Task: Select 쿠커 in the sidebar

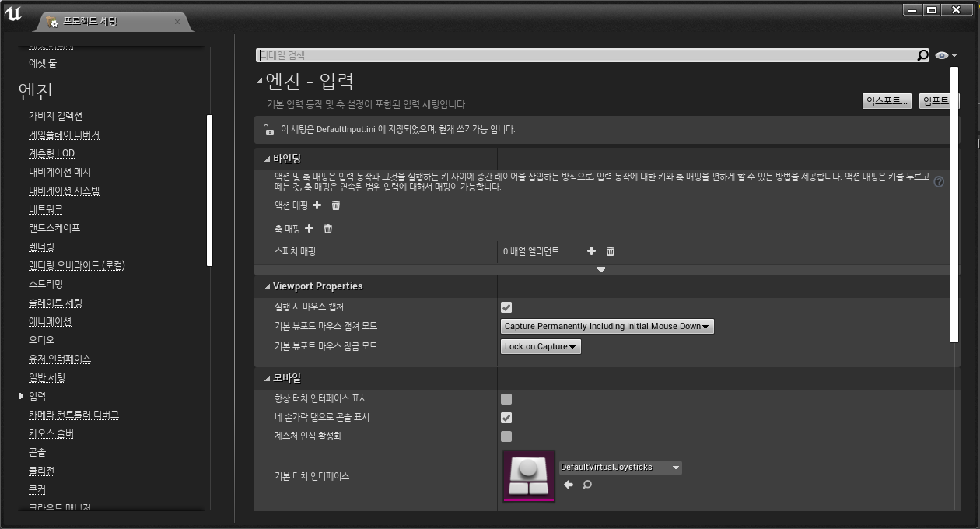Action: pyautogui.click(x=37, y=489)
